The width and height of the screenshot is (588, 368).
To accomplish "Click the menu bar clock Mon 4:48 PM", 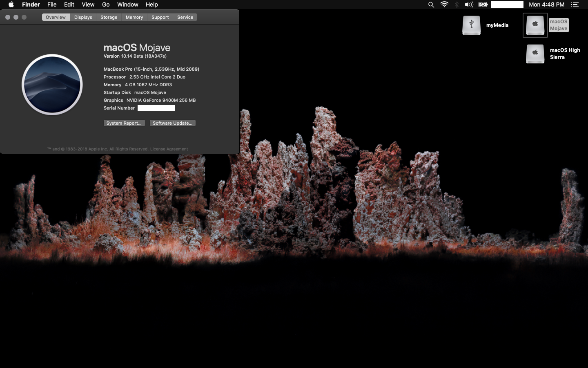I will (546, 4).
